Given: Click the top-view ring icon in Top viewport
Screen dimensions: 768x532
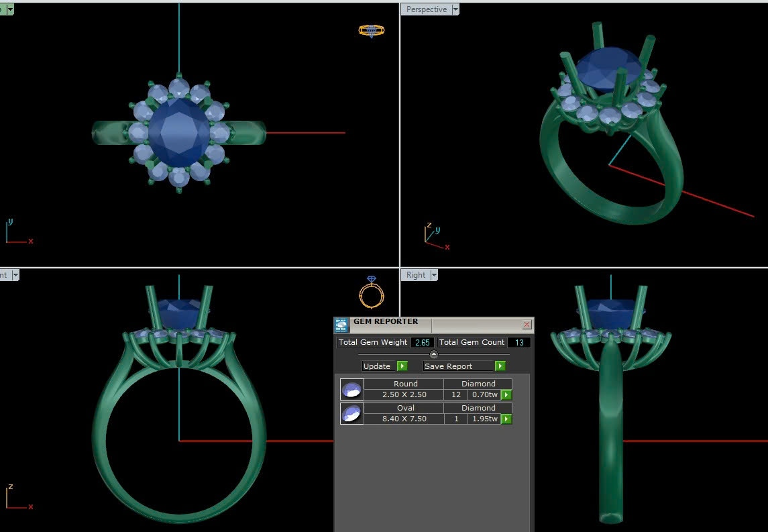Looking at the screenshot, I should [x=372, y=30].
